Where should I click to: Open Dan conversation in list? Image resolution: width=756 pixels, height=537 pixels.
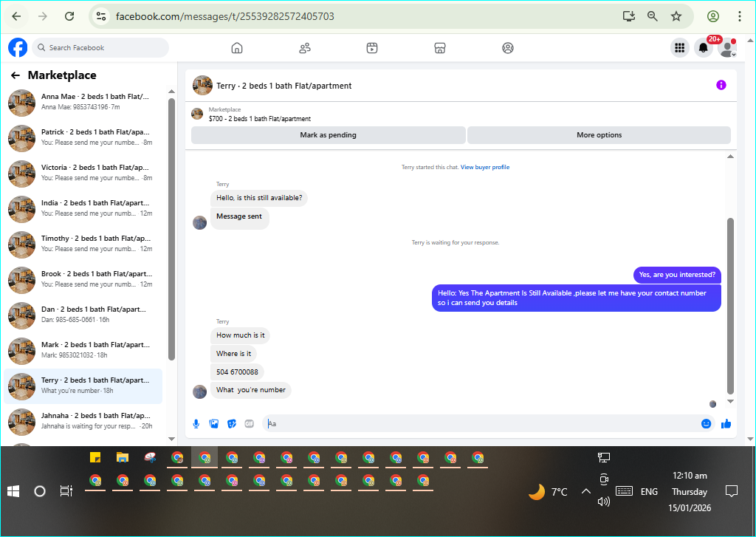pyautogui.click(x=83, y=315)
